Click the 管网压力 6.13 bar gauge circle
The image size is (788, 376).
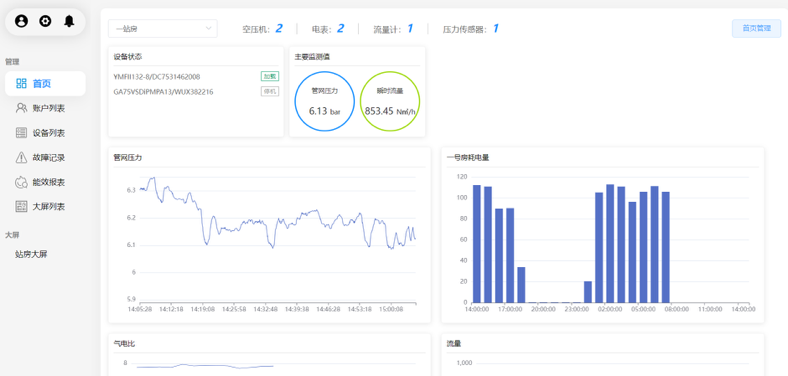tap(324, 101)
